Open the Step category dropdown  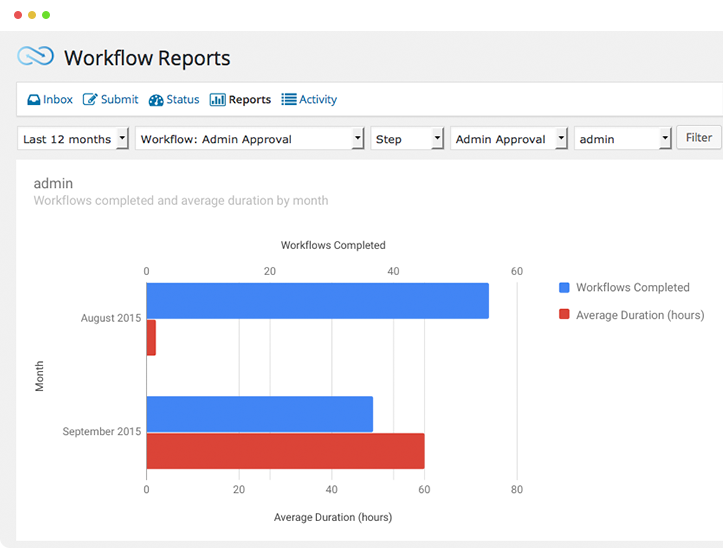point(407,139)
